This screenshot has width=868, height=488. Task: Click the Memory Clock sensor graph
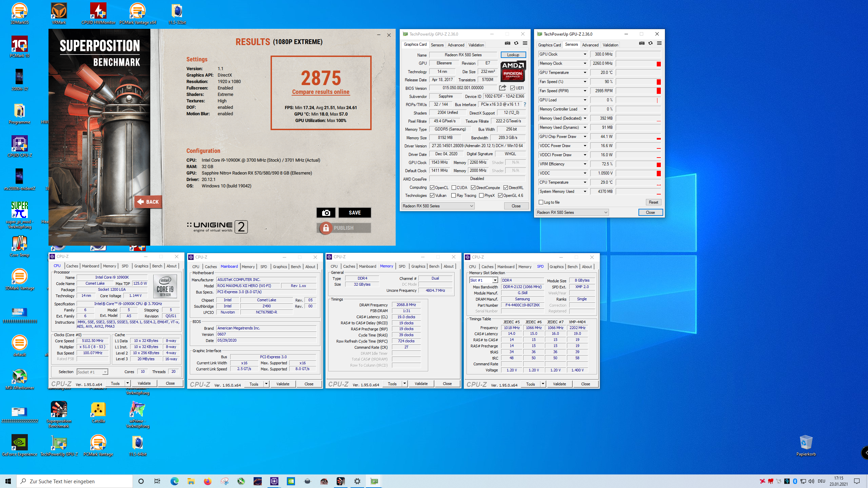pyautogui.click(x=638, y=63)
